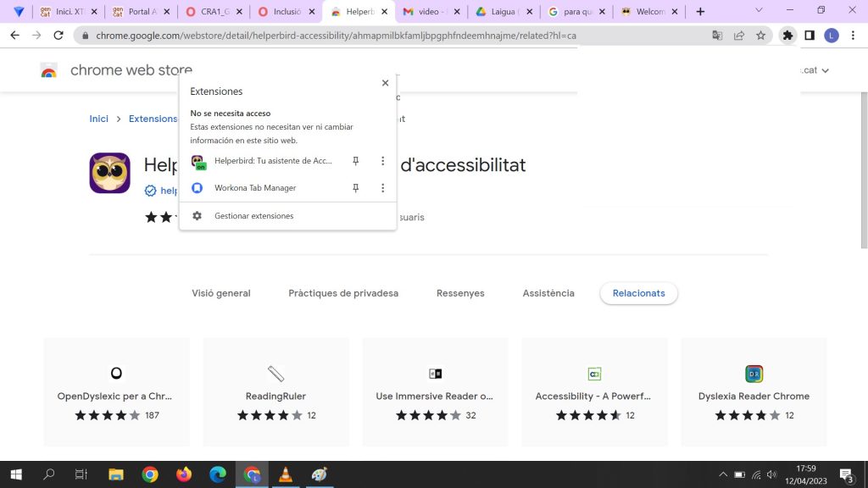Pin the Helperbird extension to toolbar
The width and height of the screenshot is (868, 488).
click(356, 161)
